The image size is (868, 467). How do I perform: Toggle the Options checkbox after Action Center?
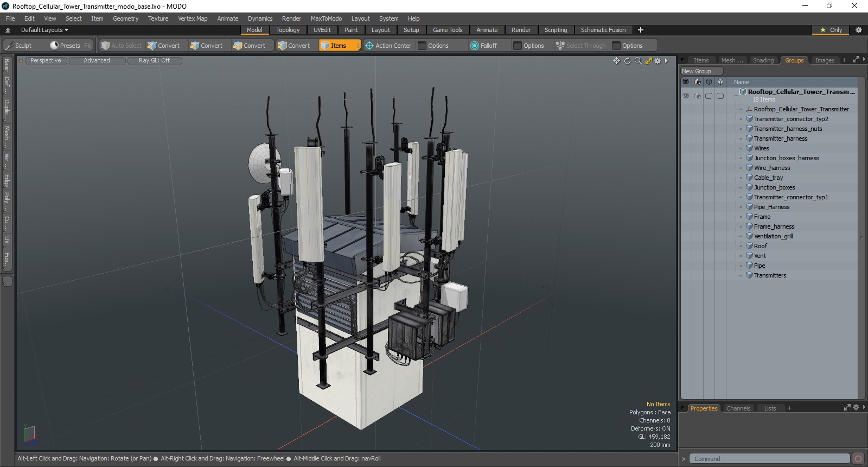[x=422, y=46]
